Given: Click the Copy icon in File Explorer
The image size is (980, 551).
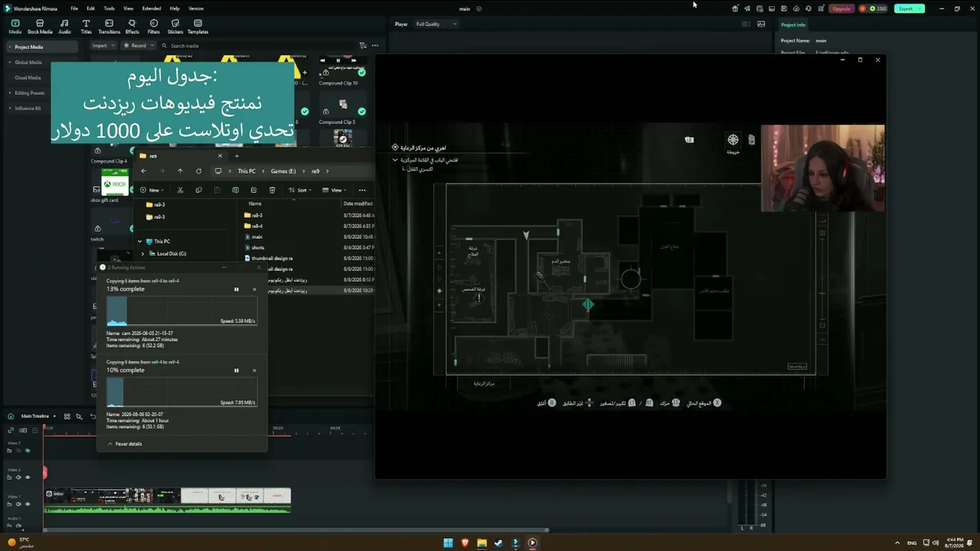Looking at the screenshot, I should (198, 191).
